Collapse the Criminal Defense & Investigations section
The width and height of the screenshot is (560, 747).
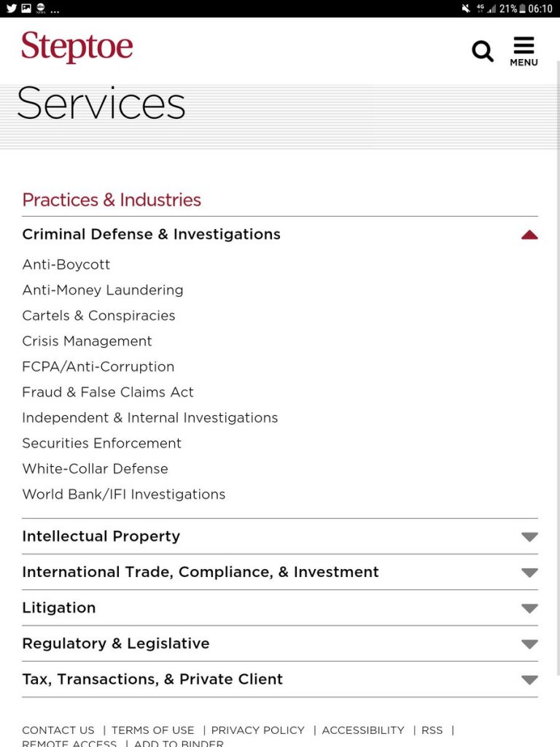(529, 235)
